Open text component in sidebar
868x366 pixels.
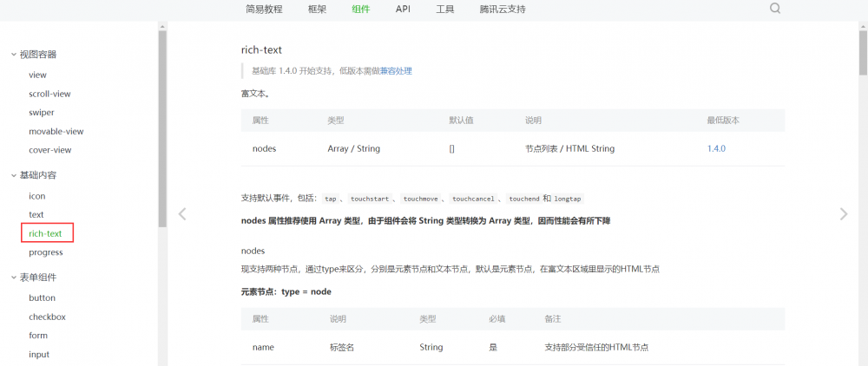(36, 214)
